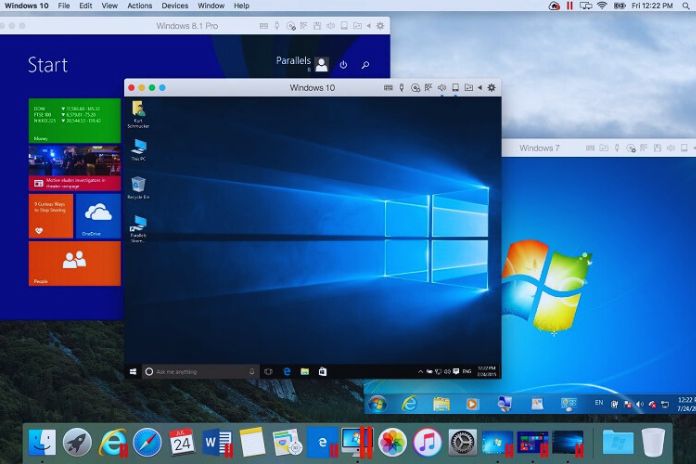The width and height of the screenshot is (696, 464).
Task: Click the CD/DVD drive icon in Windows 10 title bar
Action: [x=415, y=88]
